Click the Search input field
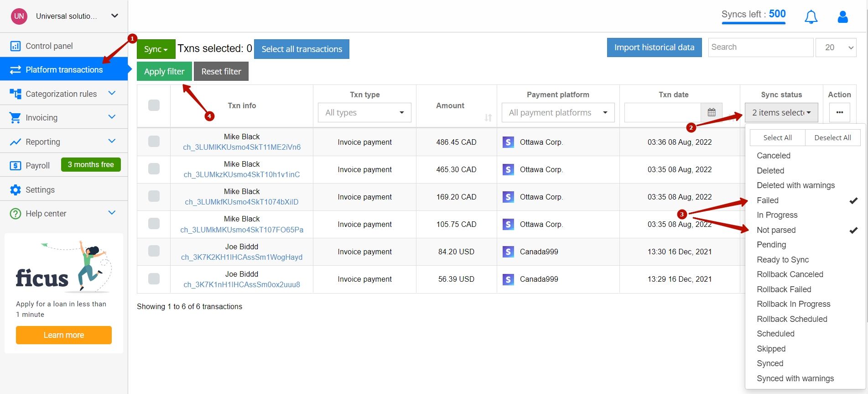 pos(760,47)
